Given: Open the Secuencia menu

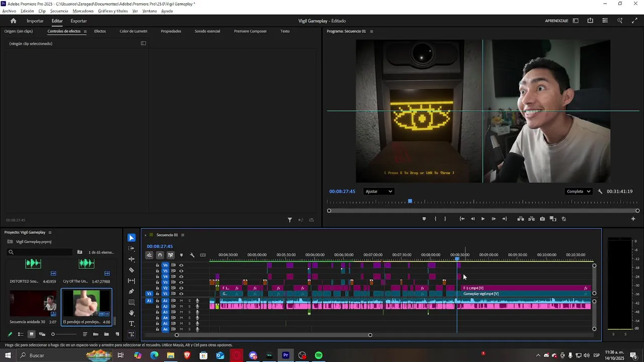Looking at the screenshot, I should click(59, 11).
